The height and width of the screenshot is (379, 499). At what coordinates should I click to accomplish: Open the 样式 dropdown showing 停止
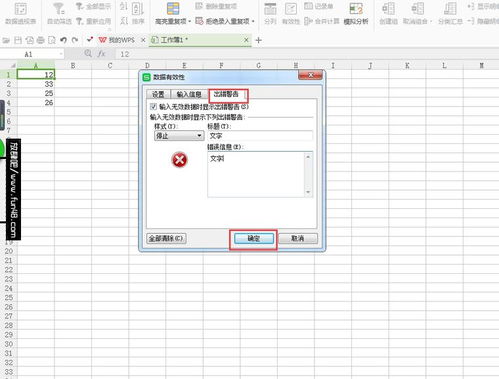(179, 136)
